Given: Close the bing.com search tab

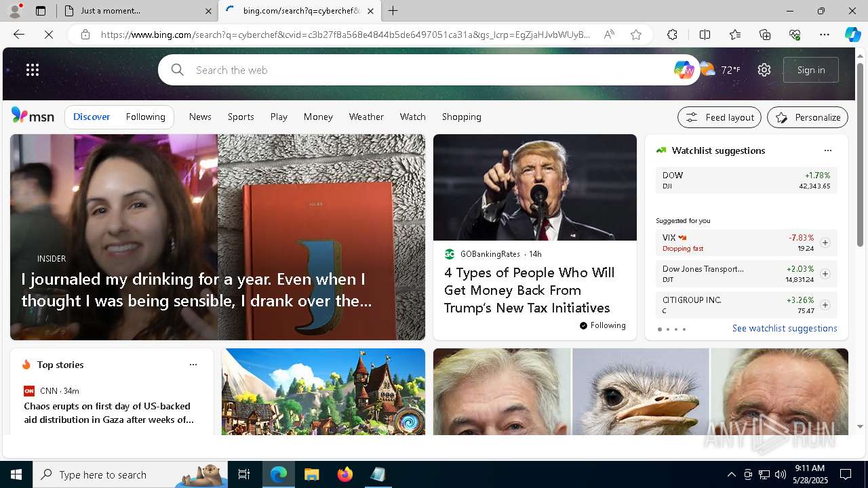Looking at the screenshot, I should (x=370, y=11).
